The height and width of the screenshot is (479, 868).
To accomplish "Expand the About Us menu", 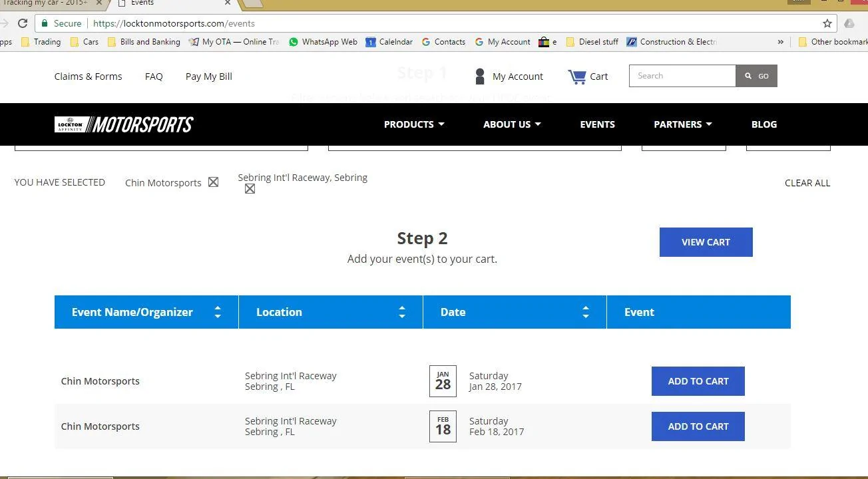I will coord(512,124).
